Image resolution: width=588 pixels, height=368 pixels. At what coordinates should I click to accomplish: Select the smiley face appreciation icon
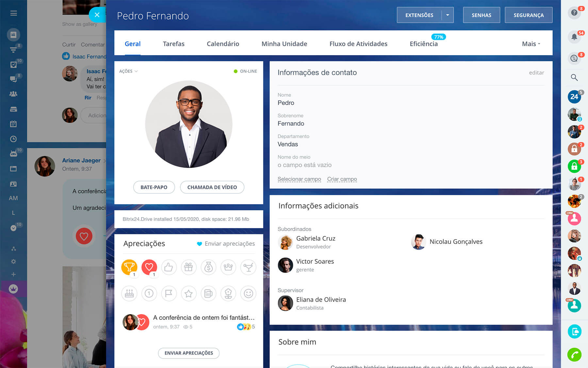point(248,294)
